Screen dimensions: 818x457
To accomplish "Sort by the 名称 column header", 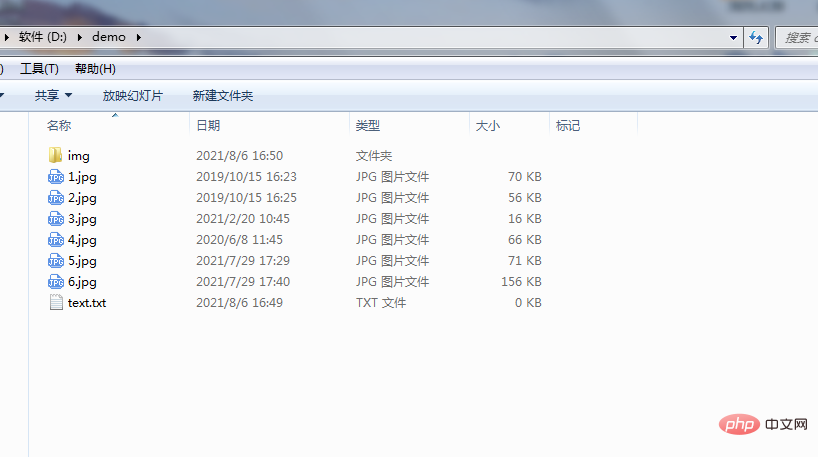I will coord(58,126).
